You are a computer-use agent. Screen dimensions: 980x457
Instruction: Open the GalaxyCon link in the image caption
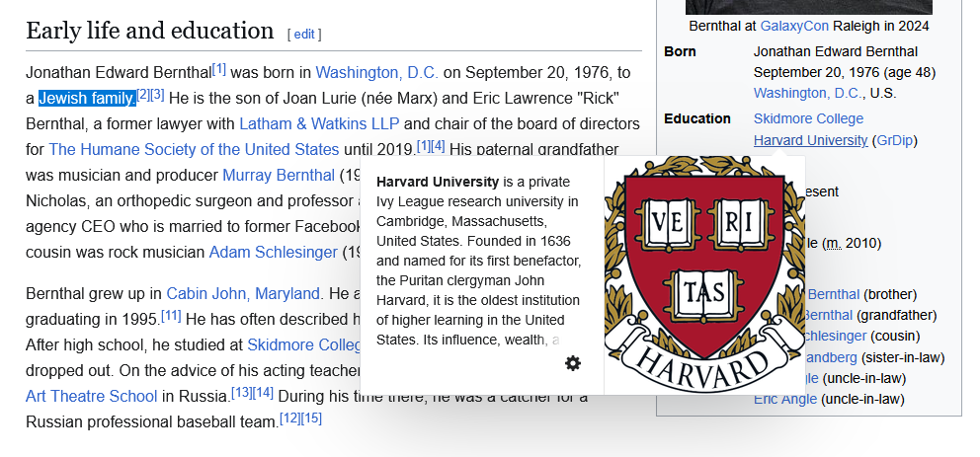coord(793,27)
